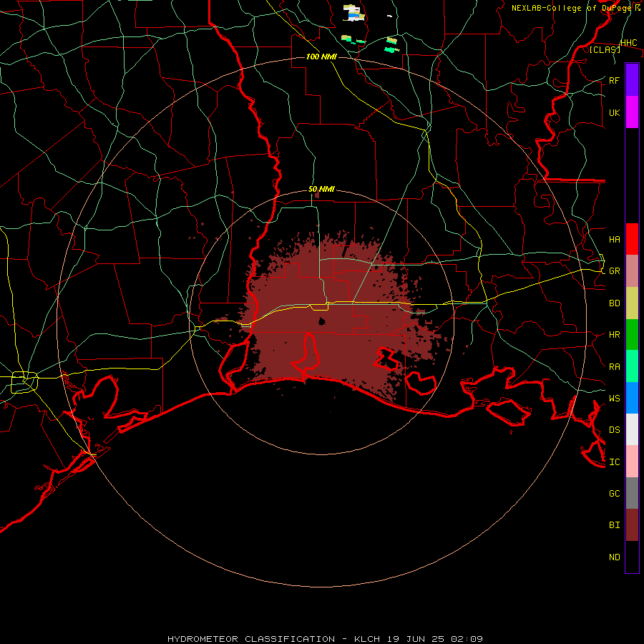
Task: Click the magenta UK color swatch
Action: pyautogui.click(x=632, y=112)
